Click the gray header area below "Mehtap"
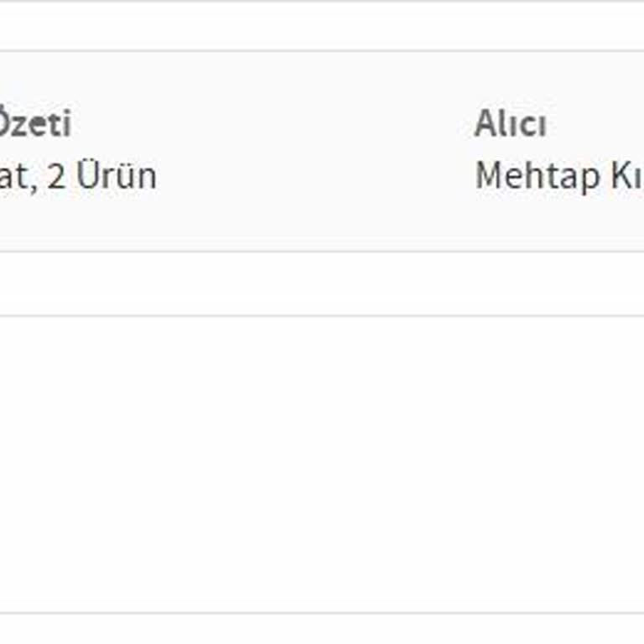 [537, 222]
